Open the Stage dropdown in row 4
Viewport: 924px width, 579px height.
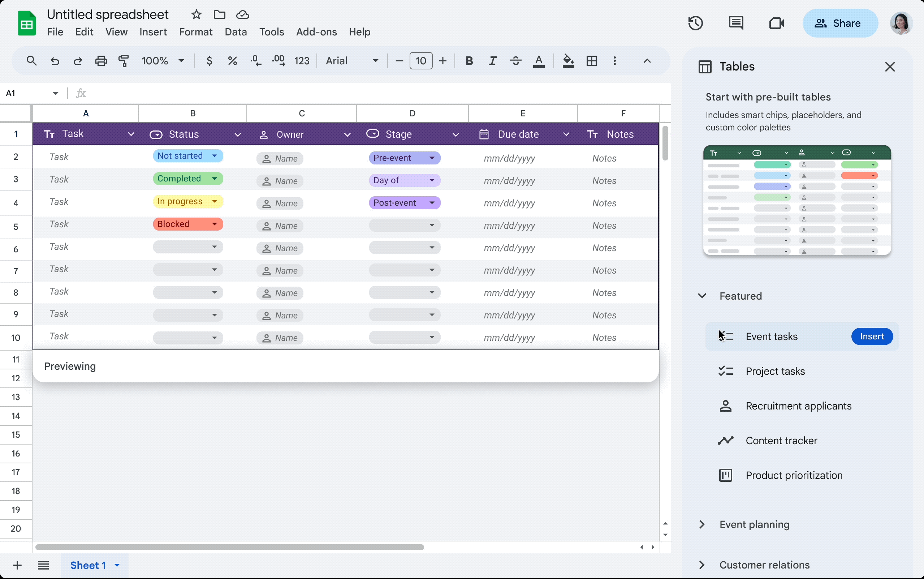(x=432, y=203)
